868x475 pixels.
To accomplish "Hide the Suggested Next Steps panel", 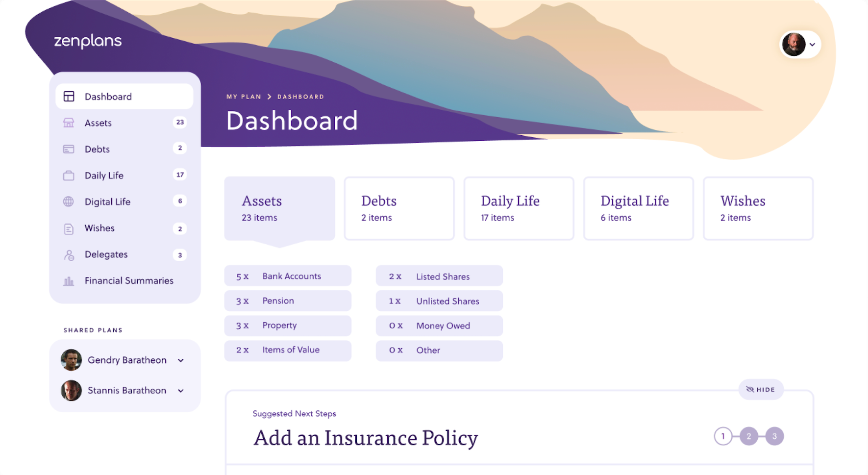I will click(x=761, y=390).
